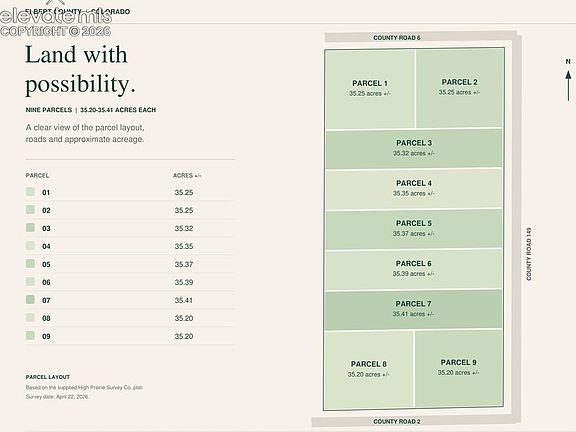
Task: Click parcel number '08' in the table
Action: pos(46,318)
